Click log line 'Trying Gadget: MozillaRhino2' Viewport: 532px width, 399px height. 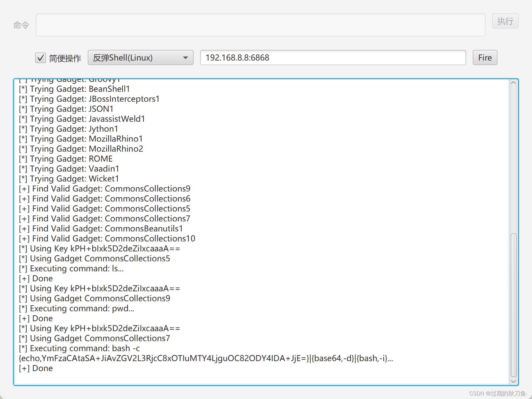pyautogui.click(x=81, y=149)
